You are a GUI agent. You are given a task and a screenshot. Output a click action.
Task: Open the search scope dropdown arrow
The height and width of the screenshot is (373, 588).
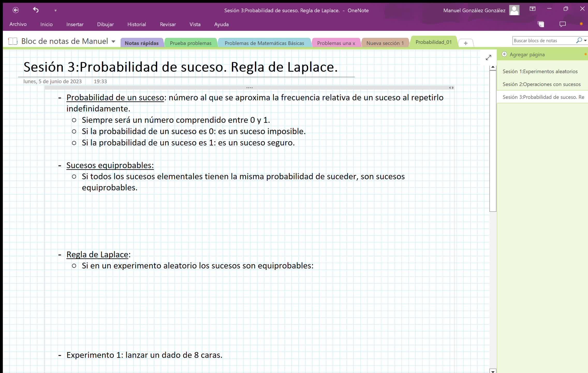point(585,40)
